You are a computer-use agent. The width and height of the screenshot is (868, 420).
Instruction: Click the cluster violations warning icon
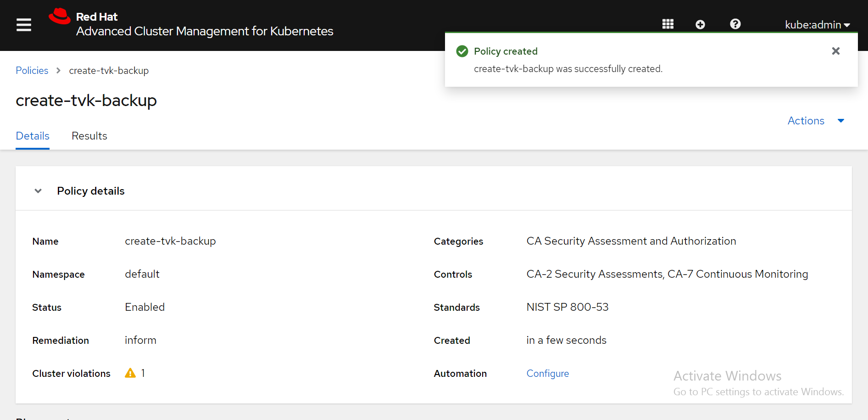130,373
